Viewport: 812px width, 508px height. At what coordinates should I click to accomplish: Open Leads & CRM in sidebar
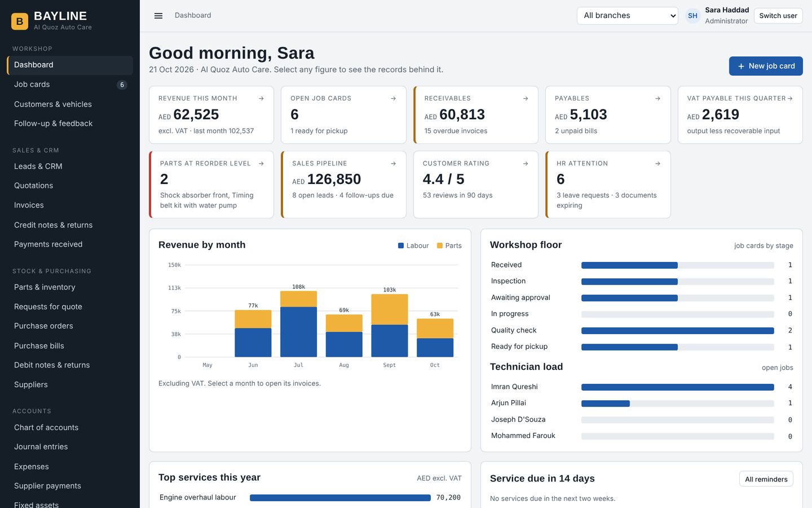[x=70, y=167]
